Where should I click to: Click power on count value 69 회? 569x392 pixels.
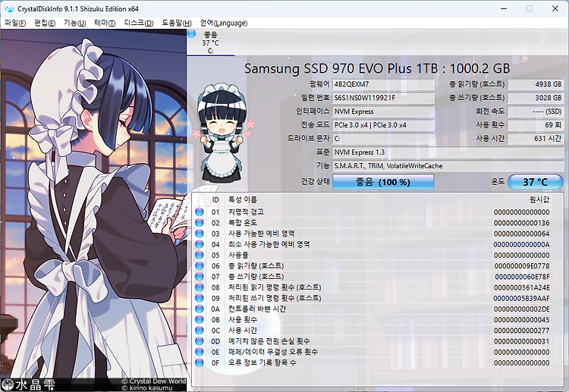coord(536,125)
